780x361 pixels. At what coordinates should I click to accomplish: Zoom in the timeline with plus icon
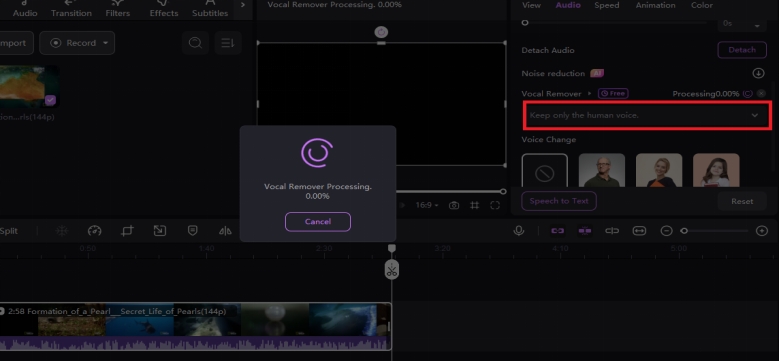point(762,231)
